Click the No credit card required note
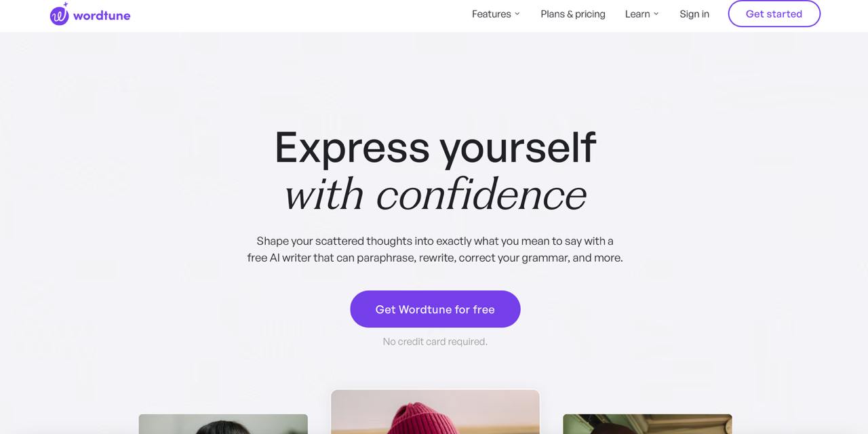 click(435, 342)
